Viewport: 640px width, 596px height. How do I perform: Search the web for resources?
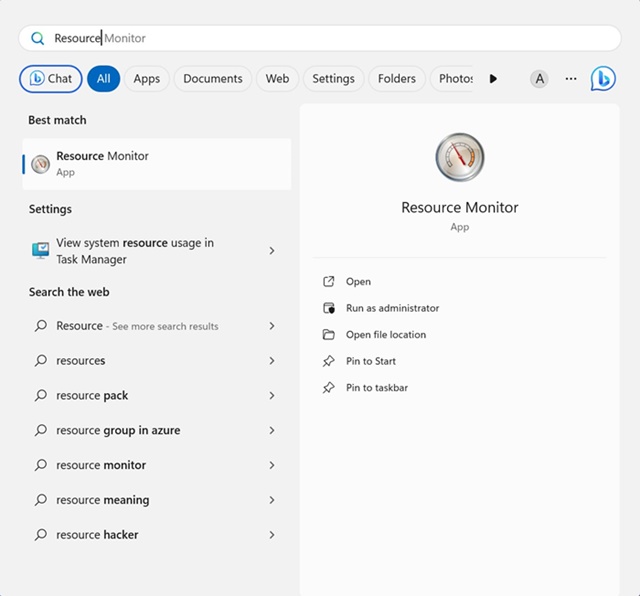157,361
